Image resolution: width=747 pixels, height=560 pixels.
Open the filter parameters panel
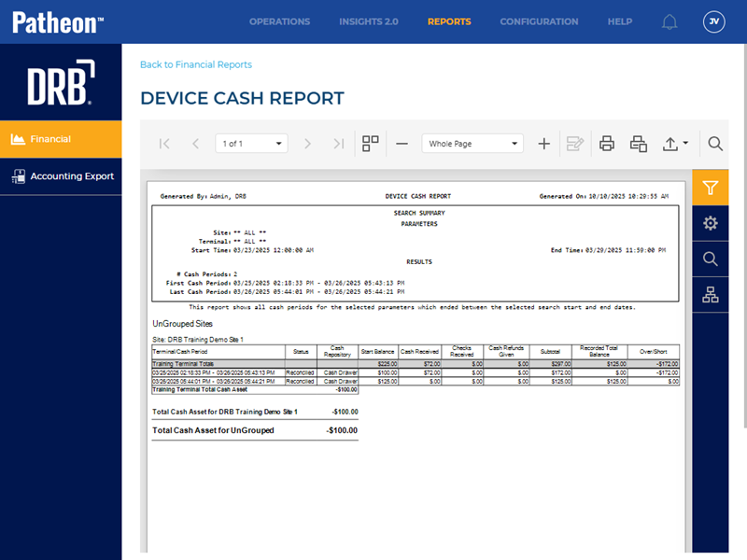coord(711,188)
